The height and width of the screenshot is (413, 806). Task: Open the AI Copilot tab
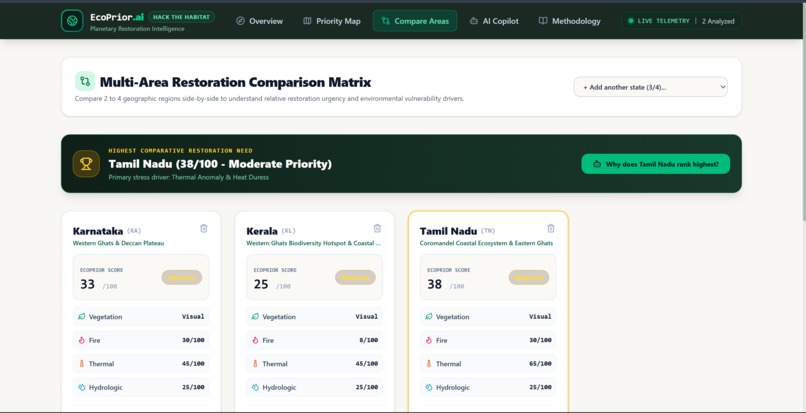pos(494,21)
